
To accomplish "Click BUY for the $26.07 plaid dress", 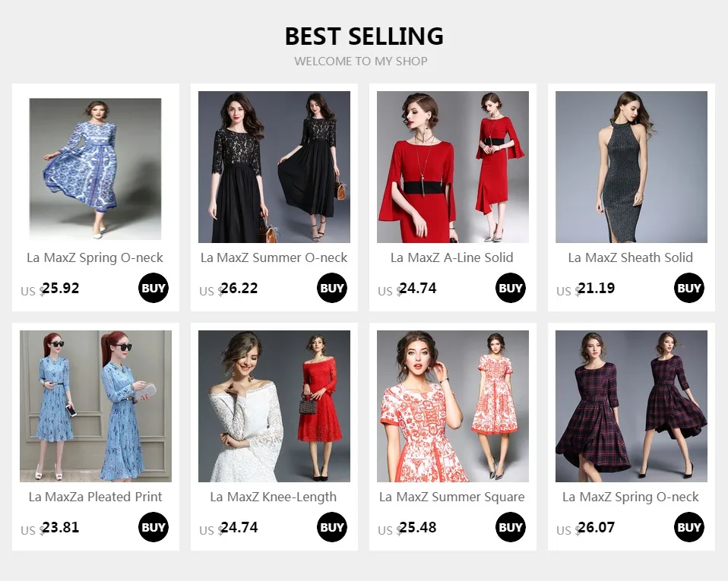I will click(x=689, y=527).
